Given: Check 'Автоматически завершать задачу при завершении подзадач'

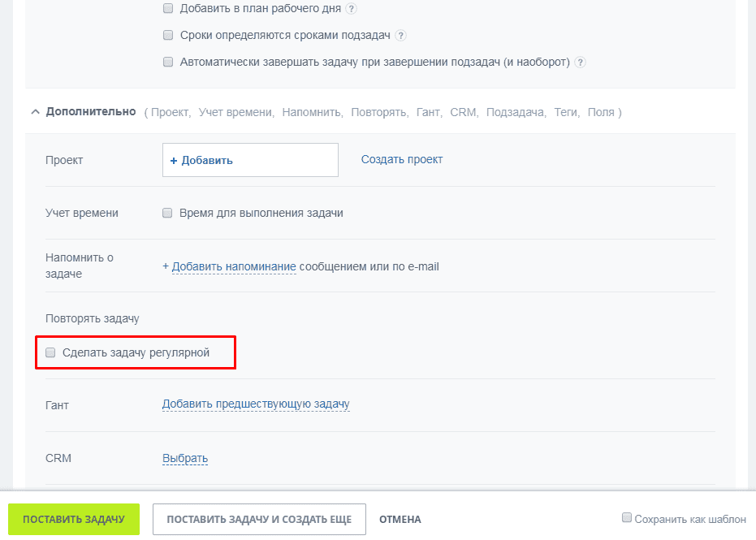Looking at the screenshot, I should click(168, 62).
